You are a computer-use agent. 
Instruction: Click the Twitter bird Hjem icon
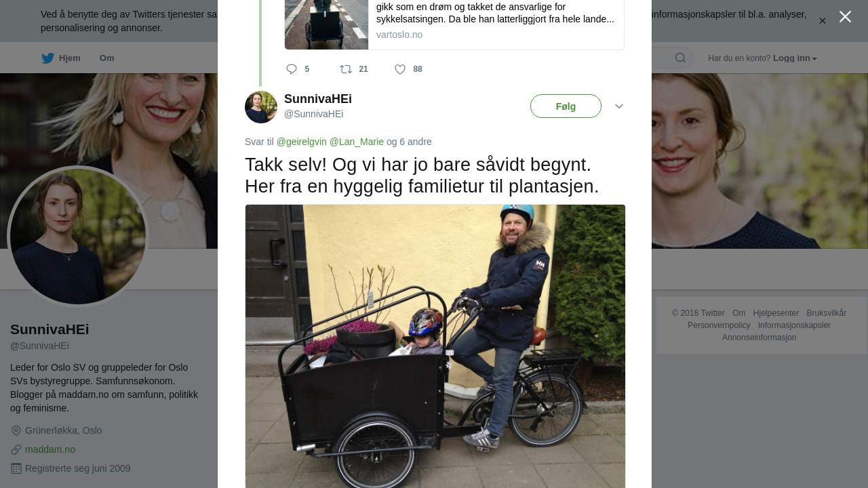47,58
